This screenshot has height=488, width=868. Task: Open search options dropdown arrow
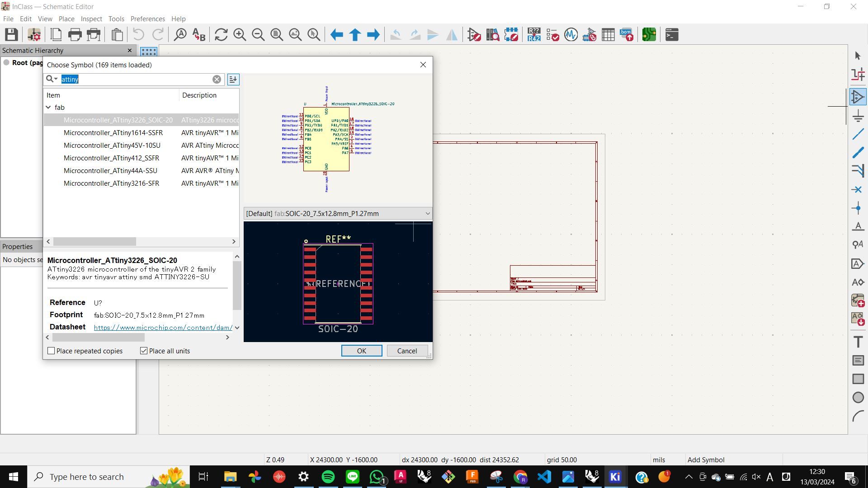click(x=56, y=79)
